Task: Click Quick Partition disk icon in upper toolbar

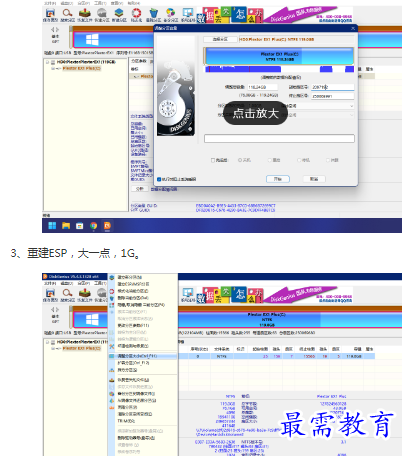Action: pyautogui.click(x=102, y=13)
